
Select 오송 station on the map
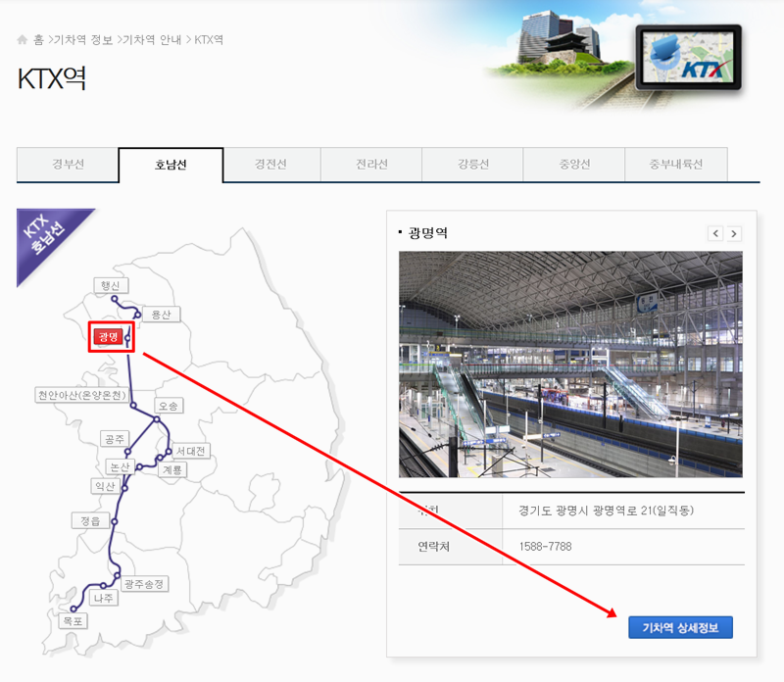pos(169,406)
